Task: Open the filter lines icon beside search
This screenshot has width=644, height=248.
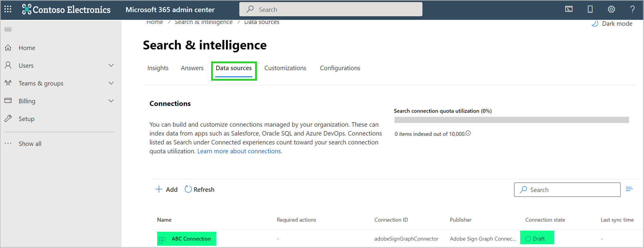Action: (629, 189)
